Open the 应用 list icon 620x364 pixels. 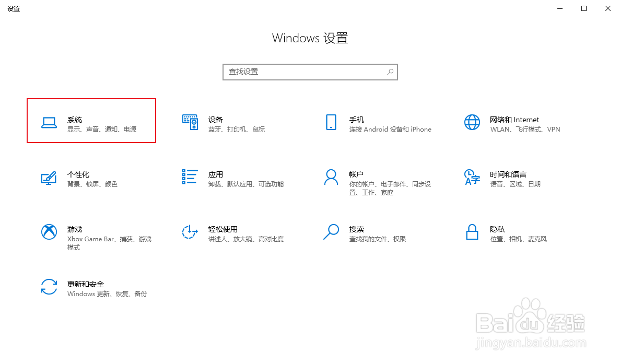[190, 177]
